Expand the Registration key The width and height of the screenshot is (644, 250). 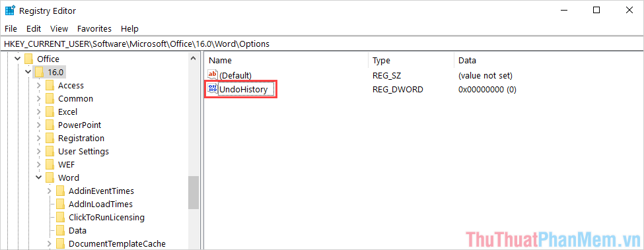[x=38, y=138]
